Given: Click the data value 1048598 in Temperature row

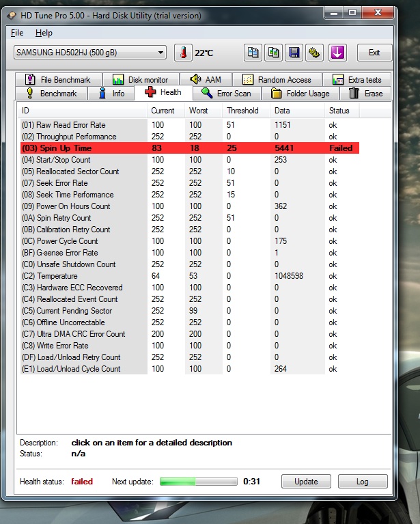Looking at the screenshot, I should [x=289, y=276].
